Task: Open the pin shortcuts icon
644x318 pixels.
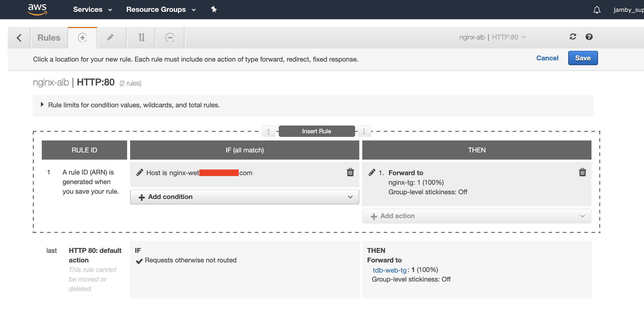Action: 214,10
